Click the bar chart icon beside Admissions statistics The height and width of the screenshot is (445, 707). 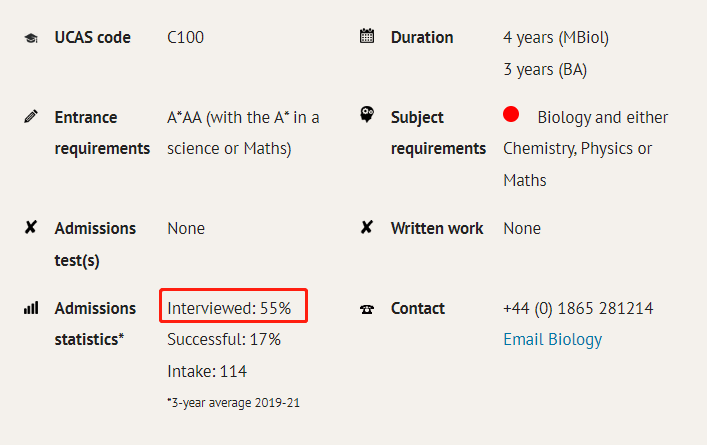(31, 307)
